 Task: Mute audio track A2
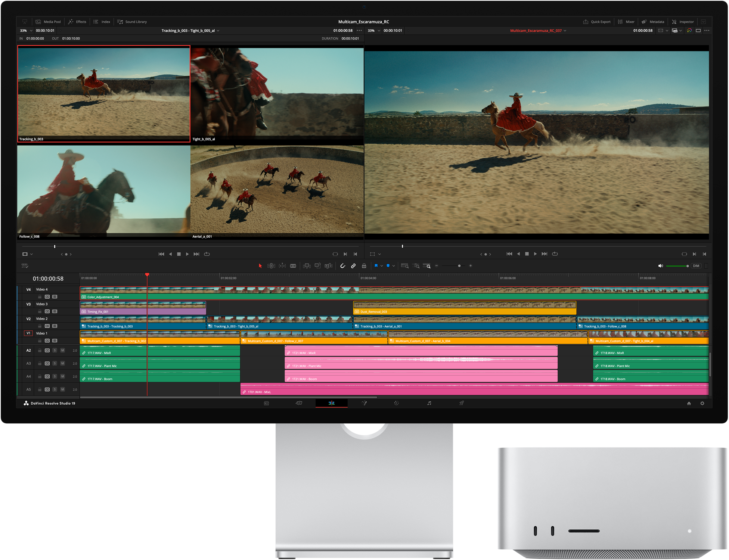coord(62,350)
